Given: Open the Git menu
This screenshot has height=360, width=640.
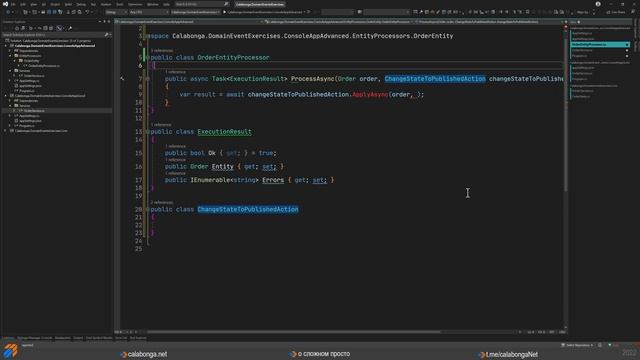Looking at the screenshot, I should click(x=44, y=4).
